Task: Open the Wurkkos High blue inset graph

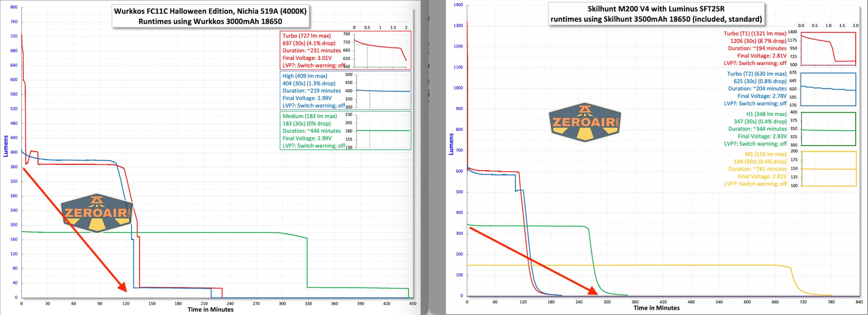Action: 383,91
